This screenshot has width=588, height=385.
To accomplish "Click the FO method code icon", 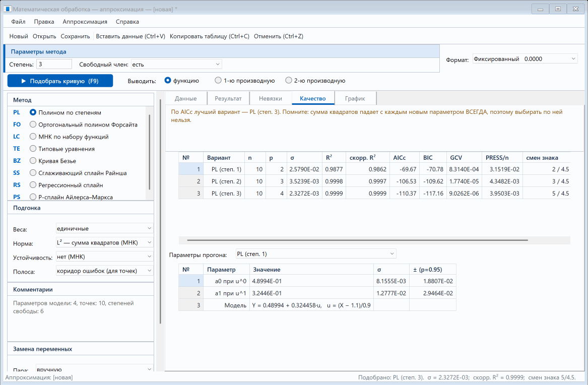I will 17,124.
